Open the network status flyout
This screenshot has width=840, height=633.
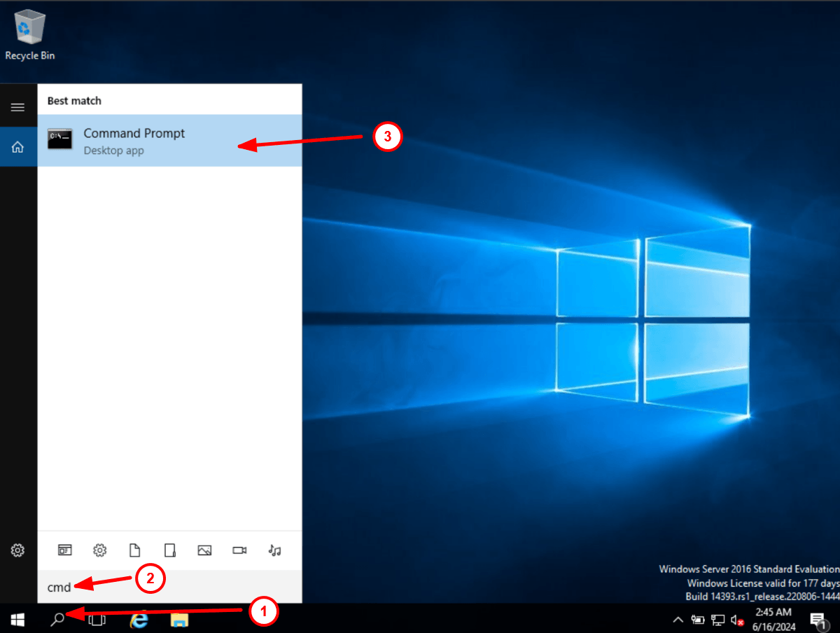[x=717, y=620]
